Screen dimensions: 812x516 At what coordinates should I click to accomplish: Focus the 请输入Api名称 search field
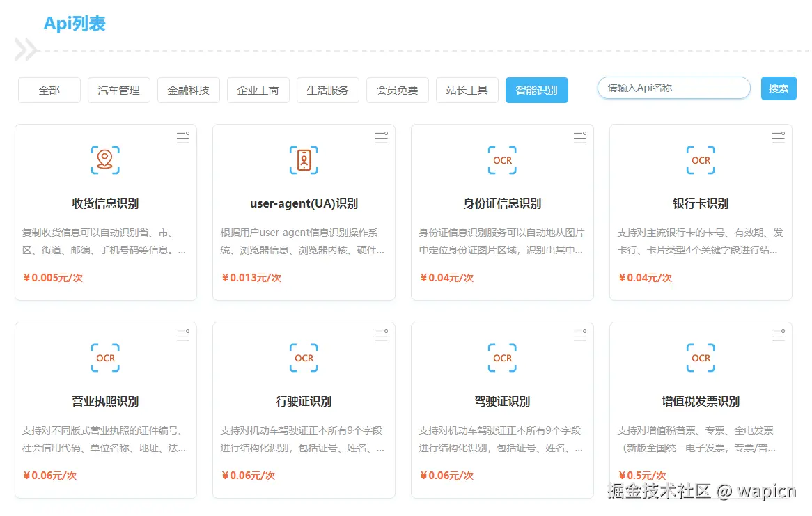click(673, 88)
